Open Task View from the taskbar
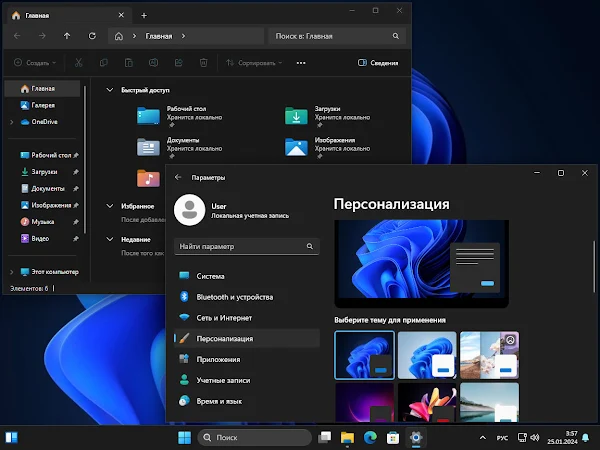 [324, 437]
